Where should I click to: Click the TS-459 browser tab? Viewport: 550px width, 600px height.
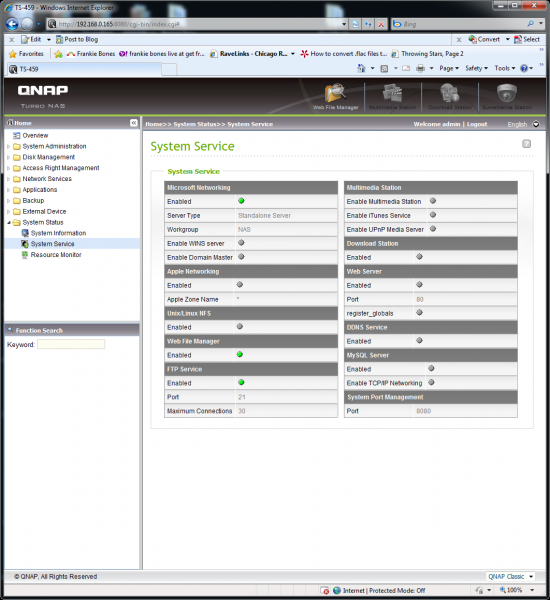pyautogui.click(x=83, y=69)
